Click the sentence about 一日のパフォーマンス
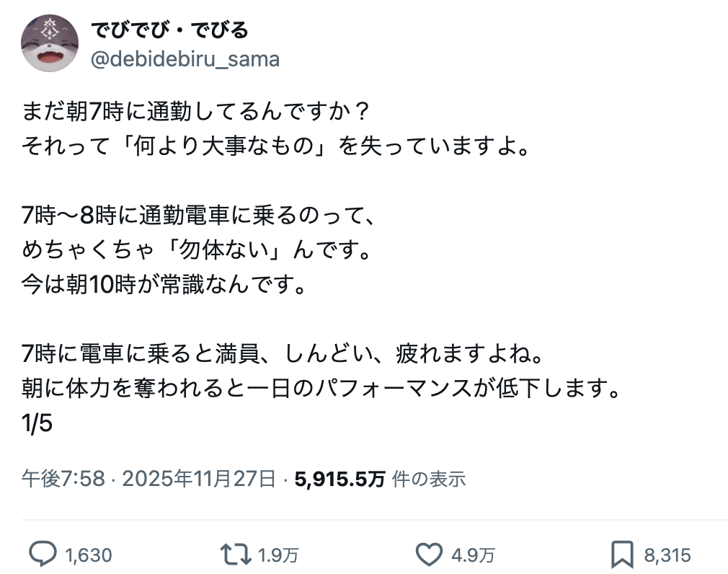 click(321, 389)
